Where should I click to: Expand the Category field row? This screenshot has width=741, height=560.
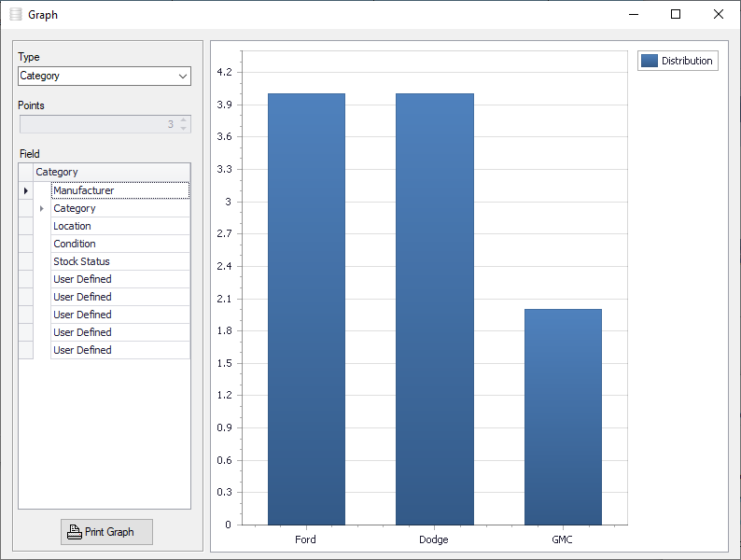tap(42, 208)
